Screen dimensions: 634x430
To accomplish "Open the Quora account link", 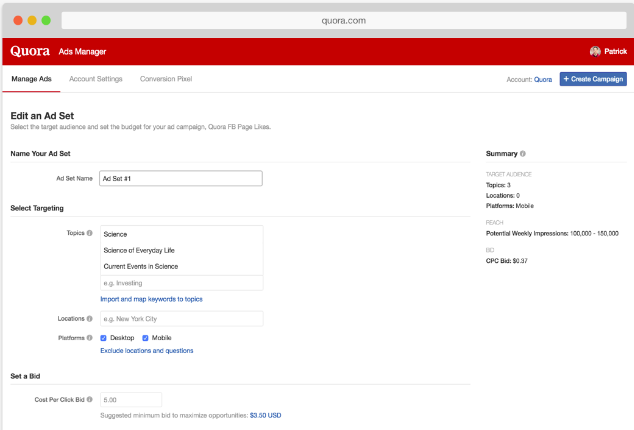I will (543, 79).
